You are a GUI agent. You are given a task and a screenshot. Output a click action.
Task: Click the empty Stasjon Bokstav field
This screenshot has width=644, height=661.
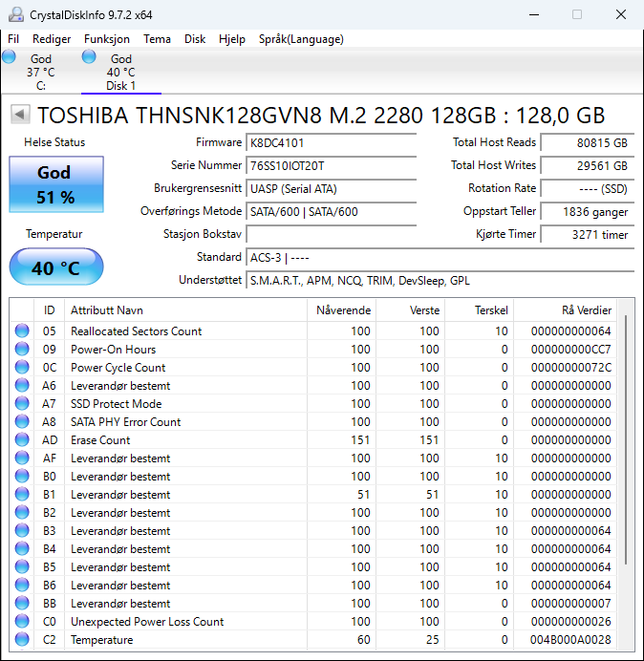331,234
